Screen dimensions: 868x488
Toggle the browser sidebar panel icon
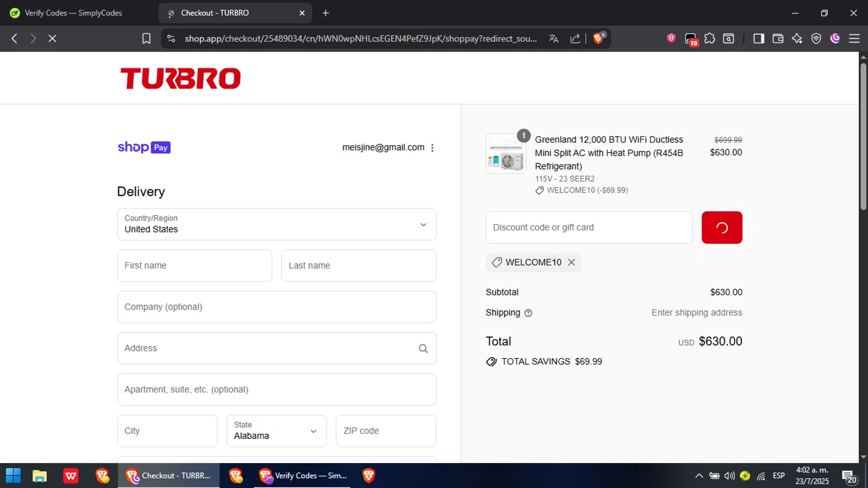(x=759, y=38)
